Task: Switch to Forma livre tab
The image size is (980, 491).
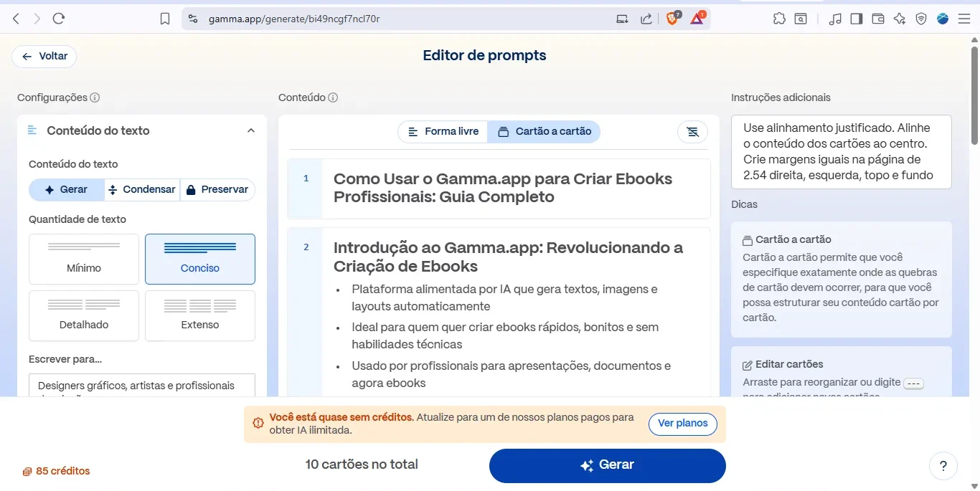Action: click(x=443, y=131)
